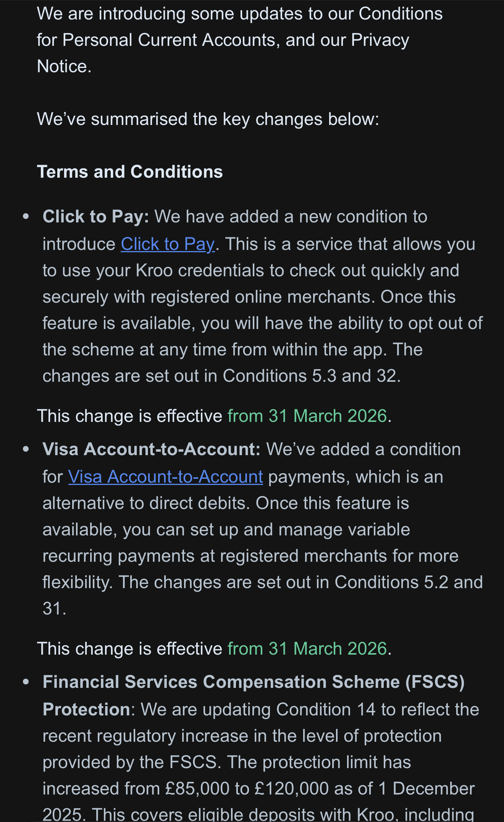Click green date below Click to Pay section
The width and height of the screenshot is (504, 822).
[307, 416]
